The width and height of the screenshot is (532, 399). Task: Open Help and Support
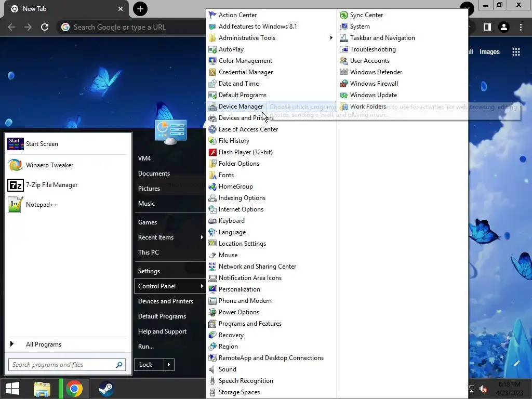tap(162, 331)
